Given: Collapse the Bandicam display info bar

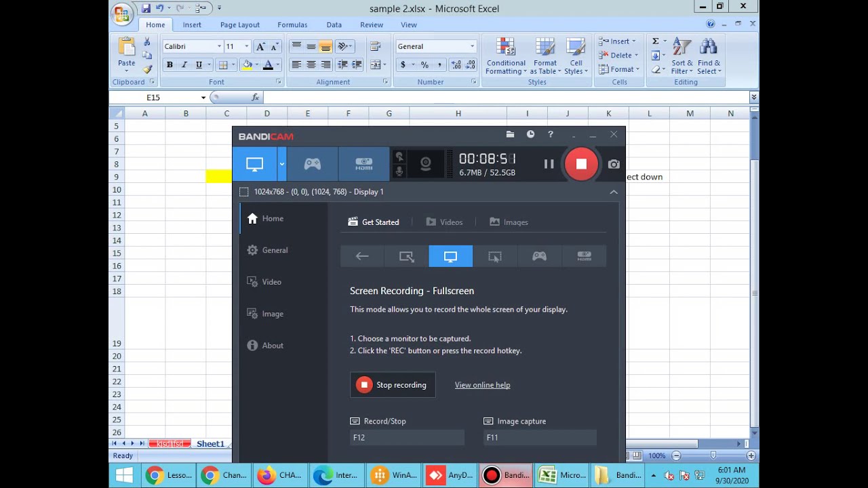Looking at the screenshot, I should pos(614,192).
